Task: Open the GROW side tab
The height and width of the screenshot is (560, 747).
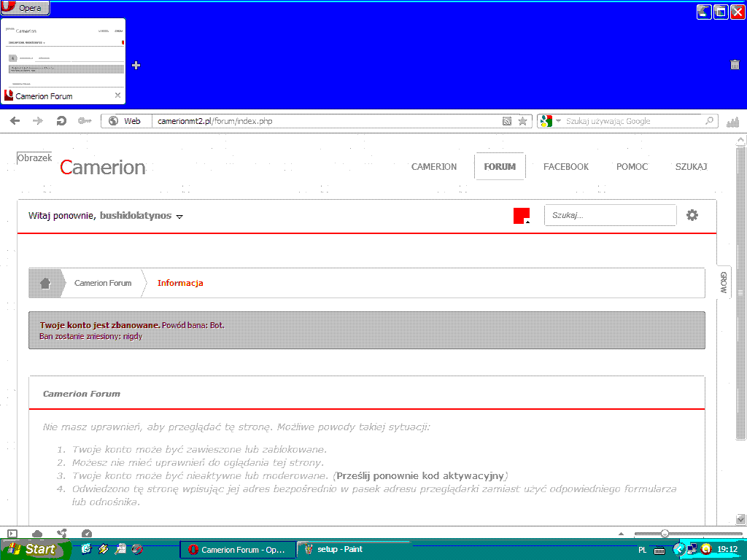Action: [723, 282]
